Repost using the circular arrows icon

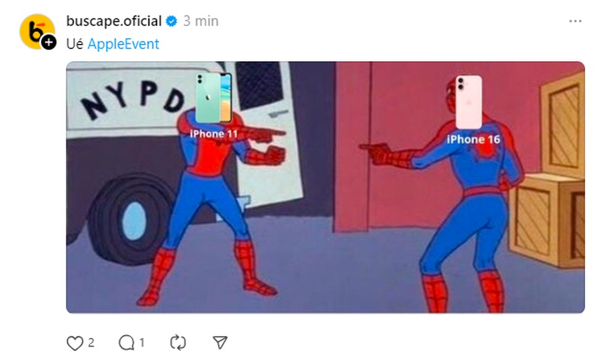(x=178, y=343)
